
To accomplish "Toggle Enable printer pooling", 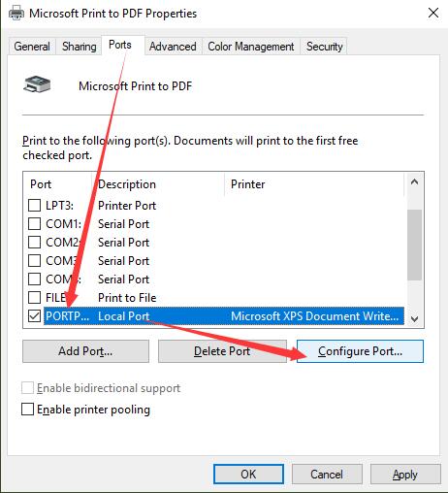I will (27, 409).
